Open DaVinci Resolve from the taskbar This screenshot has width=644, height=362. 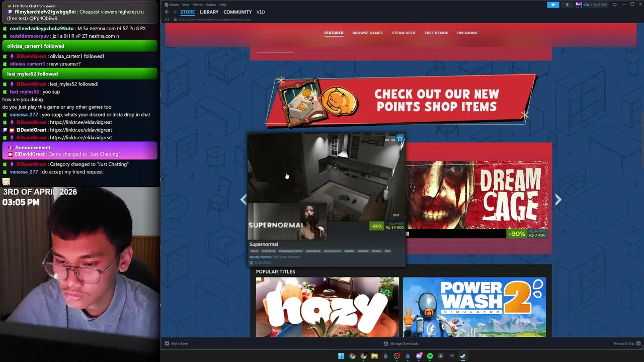click(441, 356)
